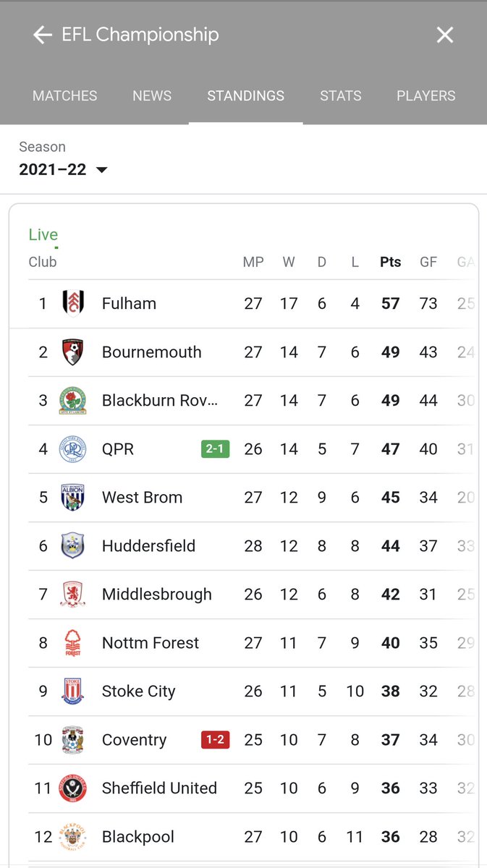This screenshot has width=487, height=868.
Task: Open the Middlesbrough team row
Action: click(252, 595)
